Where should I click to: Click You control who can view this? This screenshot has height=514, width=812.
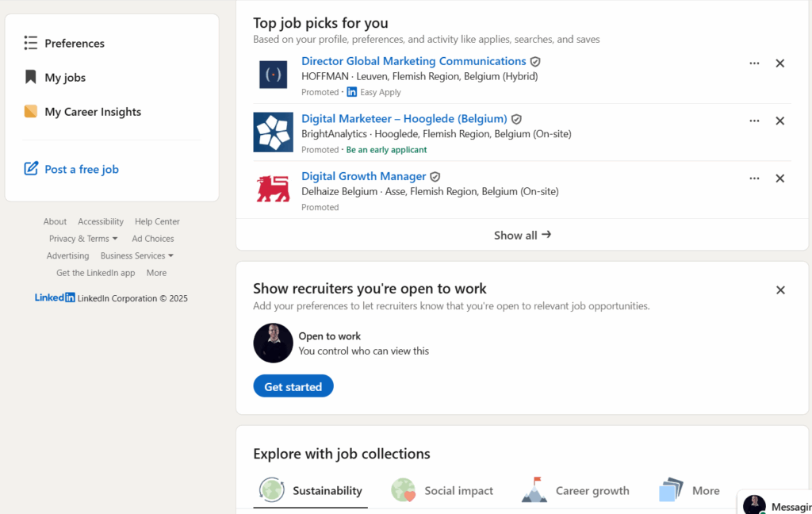363,351
